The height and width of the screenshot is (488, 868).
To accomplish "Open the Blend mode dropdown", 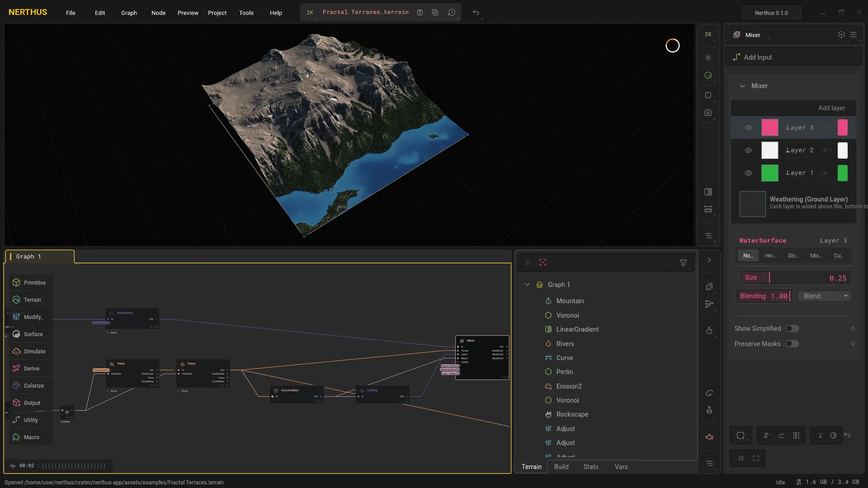I will pos(825,296).
